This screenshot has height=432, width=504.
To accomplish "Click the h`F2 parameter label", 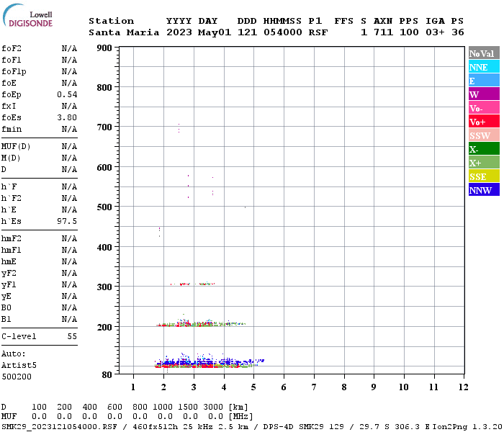I will [12, 198].
